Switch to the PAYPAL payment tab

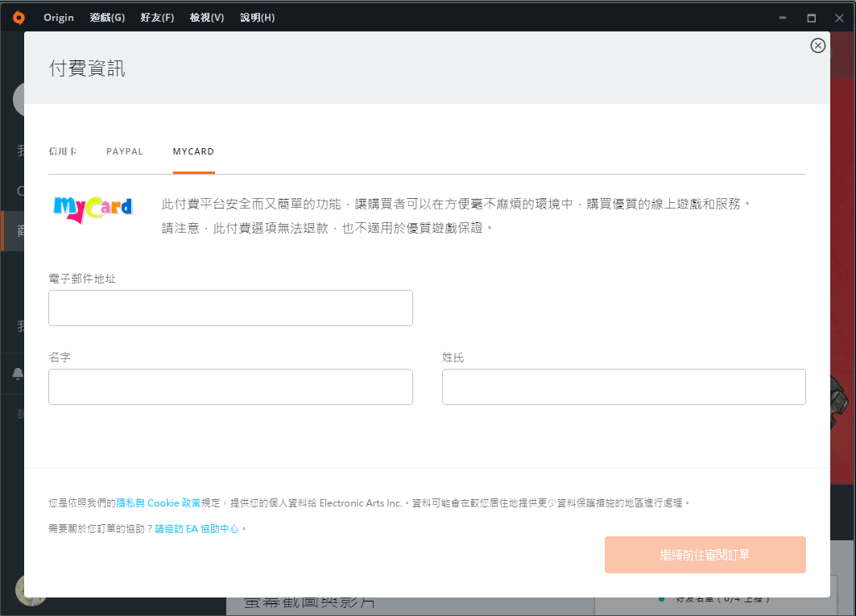coord(125,151)
